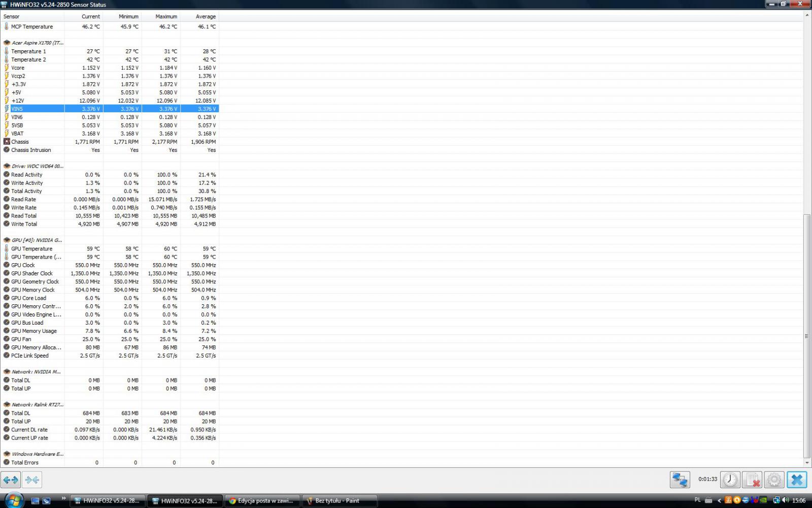Click the volume speaker tray icon

[785, 500]
